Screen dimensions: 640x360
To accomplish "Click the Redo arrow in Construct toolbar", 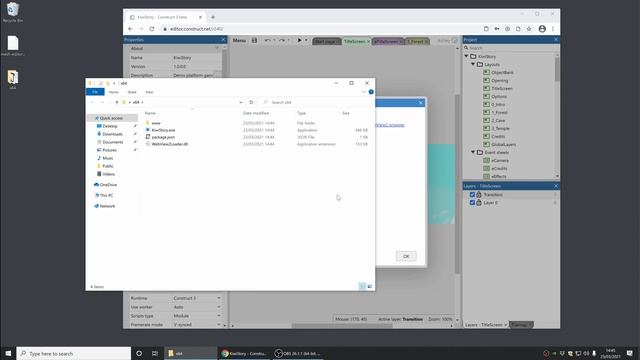I will [x=282, y=40].
